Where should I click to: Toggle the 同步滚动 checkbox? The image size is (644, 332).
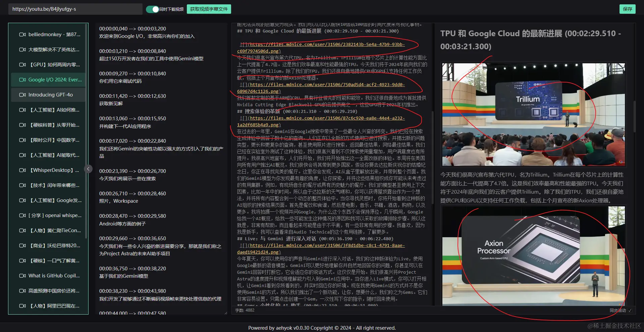[630, 311]
